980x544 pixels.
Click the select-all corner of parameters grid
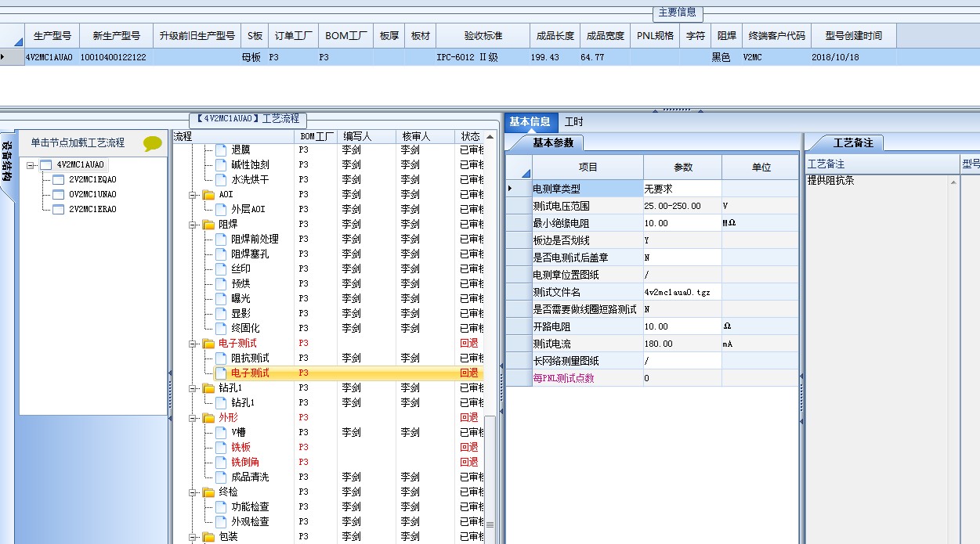519,167
